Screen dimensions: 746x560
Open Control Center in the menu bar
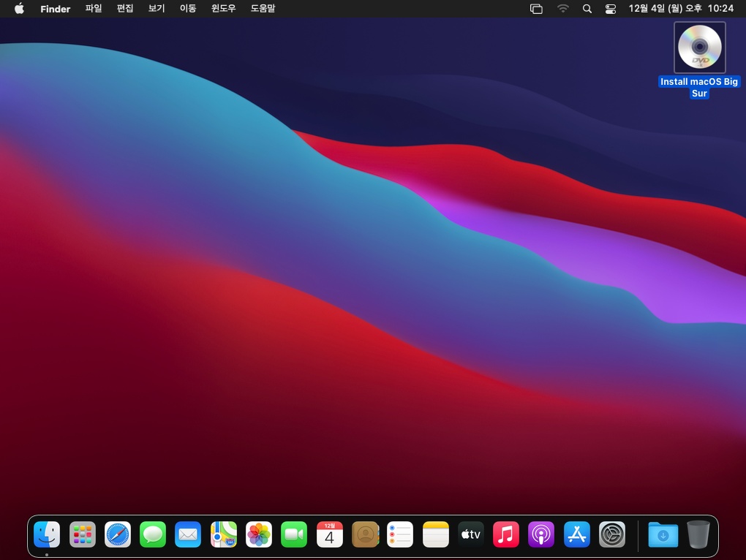611,9
